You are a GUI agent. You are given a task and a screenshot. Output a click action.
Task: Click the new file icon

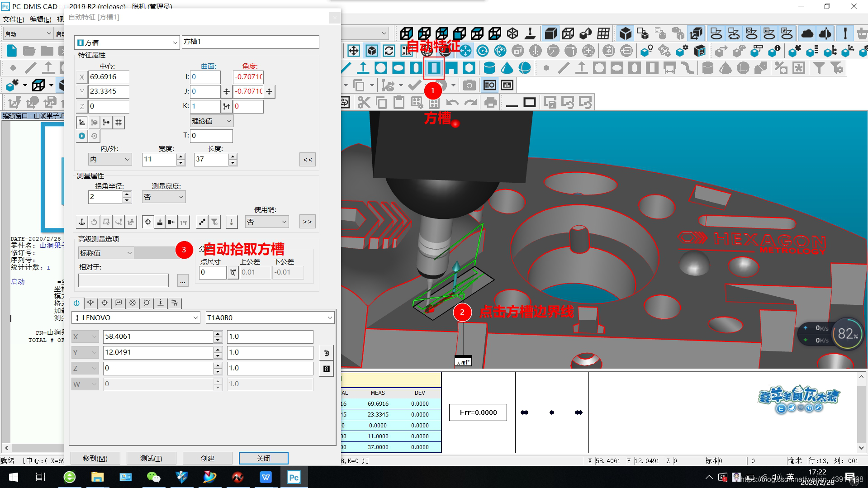click(12, 51)
